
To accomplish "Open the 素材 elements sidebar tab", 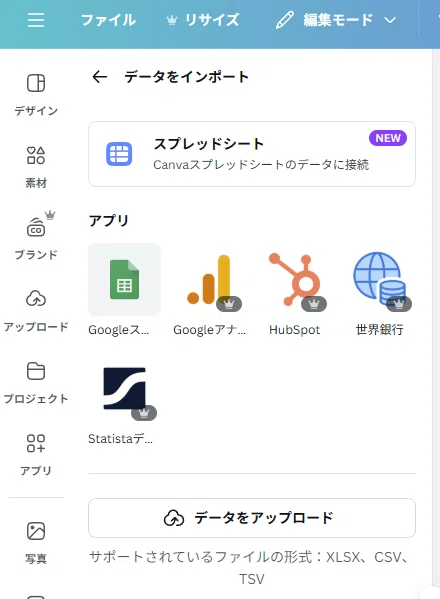I will 36,167.
